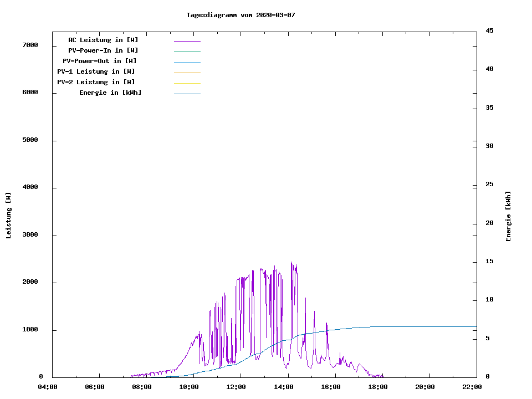
Task: Click the 18:00 time axis tick label
Action: [378, 387]
